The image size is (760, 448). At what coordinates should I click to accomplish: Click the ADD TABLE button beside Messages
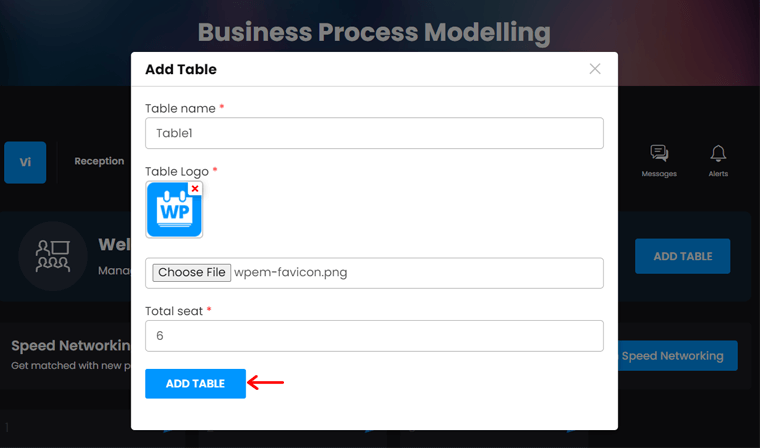click(x=682, y=256)
